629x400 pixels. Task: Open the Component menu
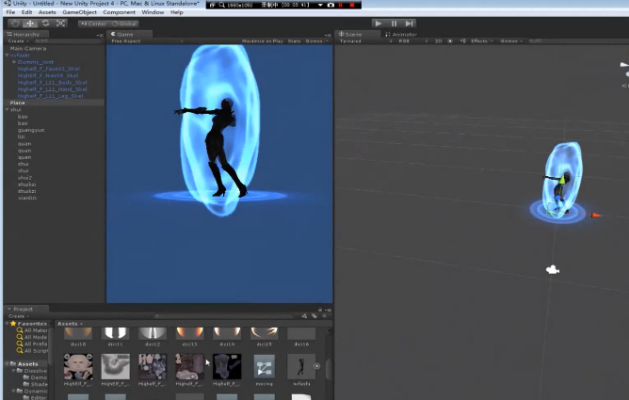tap(119, 12)
